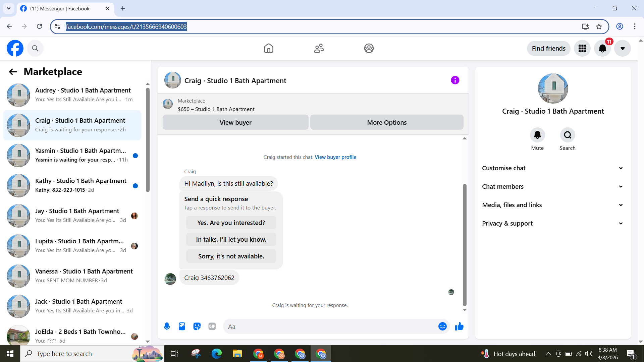This screenshot has width=644, height=362.
Task: Attach a photo with the image icon
Action: (x=182, y=326)
